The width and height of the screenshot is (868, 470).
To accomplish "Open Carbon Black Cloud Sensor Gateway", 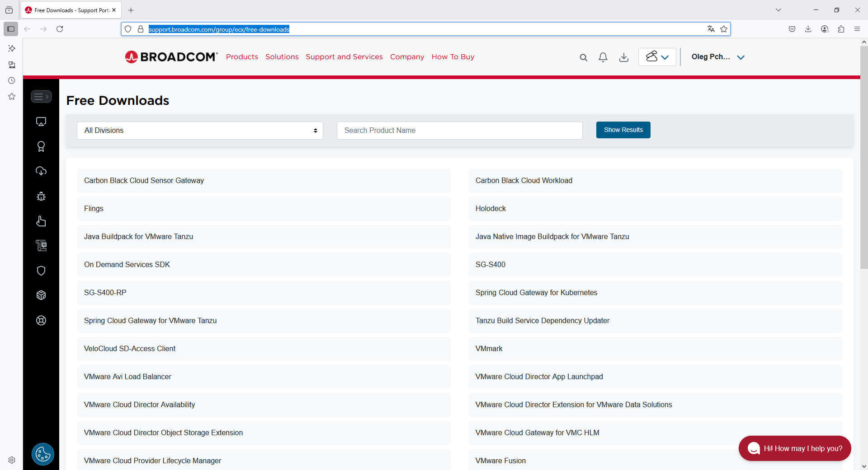I will (264, 181).
